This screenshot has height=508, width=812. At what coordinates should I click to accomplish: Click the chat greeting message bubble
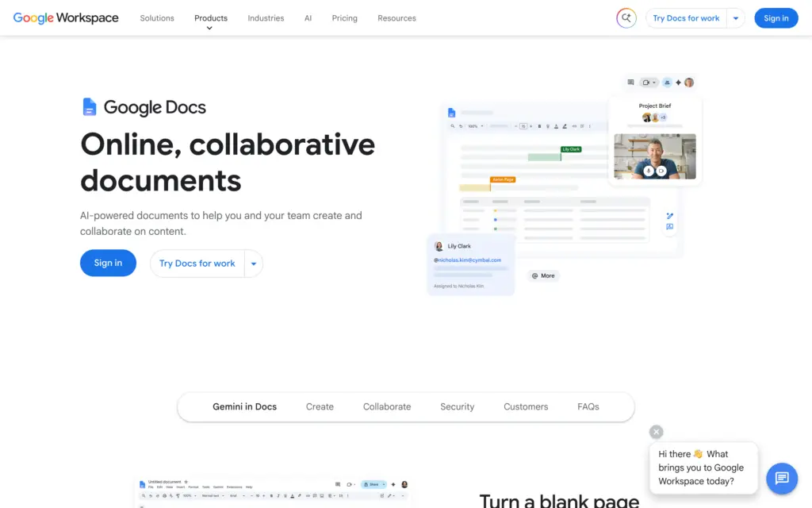pyautogui.click(x=703, y=468)
